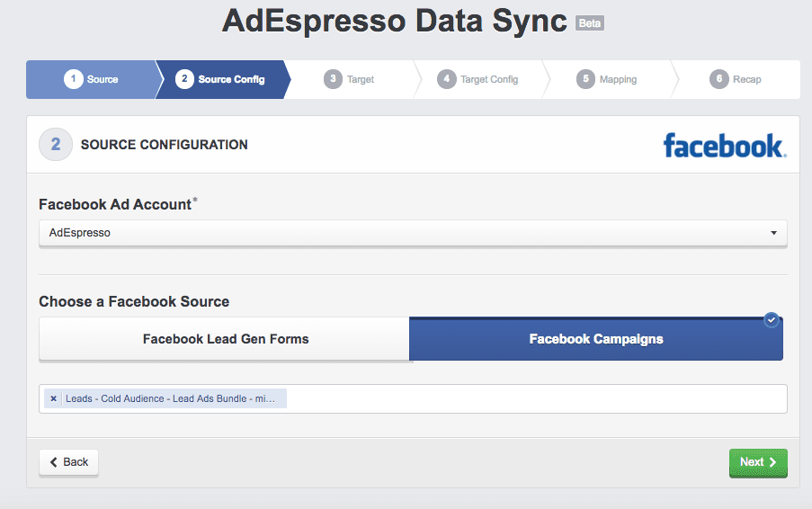Click the number 3 Target step circle
The height and width of the screenshot is (509, 812).
pos(333,79)
